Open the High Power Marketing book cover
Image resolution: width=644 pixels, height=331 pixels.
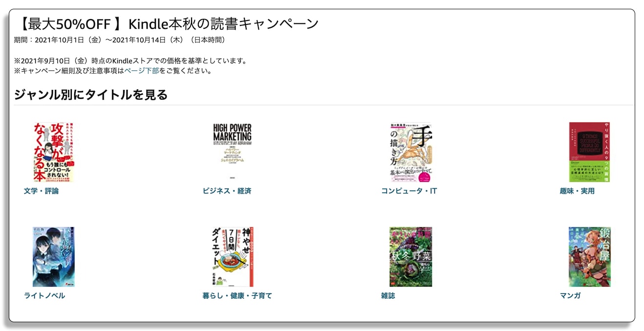pyautogui.click(x=232, y=152)
